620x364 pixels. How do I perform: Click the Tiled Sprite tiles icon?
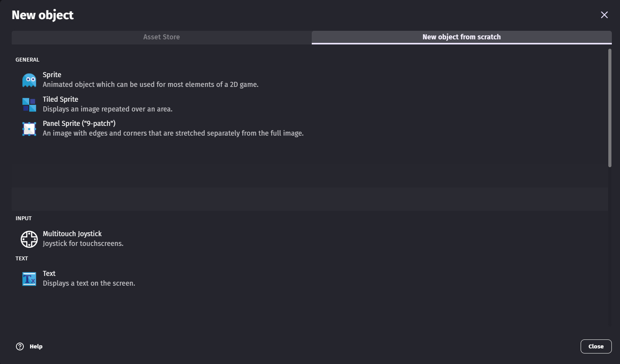click(29, 104)
